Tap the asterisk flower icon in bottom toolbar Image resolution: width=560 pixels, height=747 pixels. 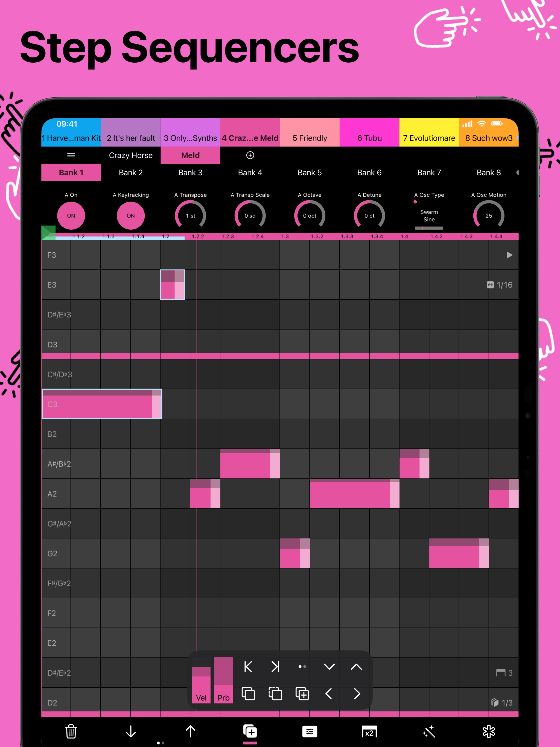(x=489, y=731)
